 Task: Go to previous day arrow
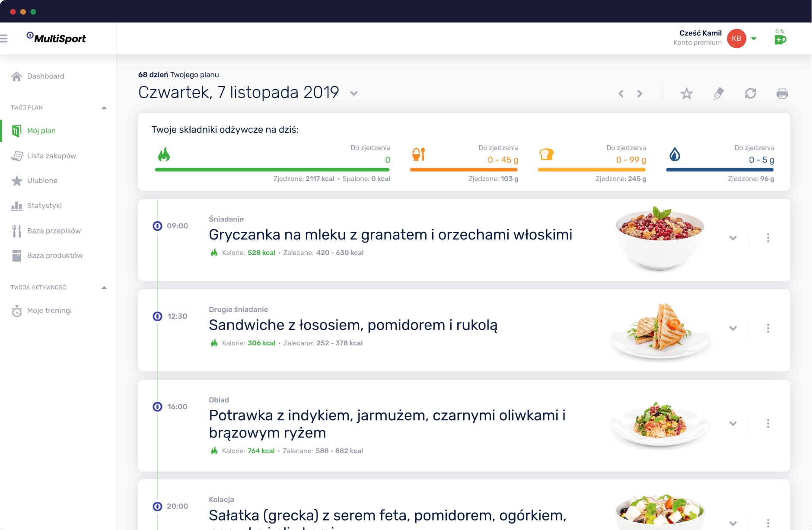click(621, 93)
